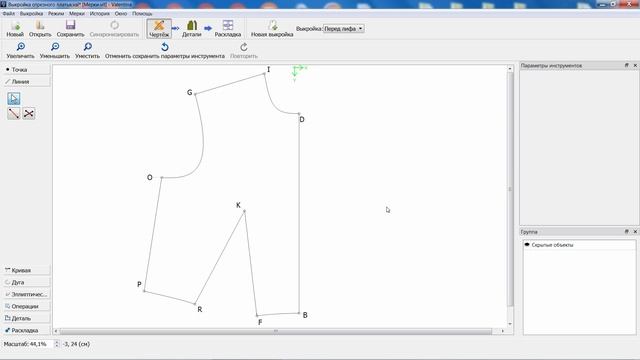The height and width of the screenshot is (360, 640).
Task: Select point I on the drawing
Action: 264,74
